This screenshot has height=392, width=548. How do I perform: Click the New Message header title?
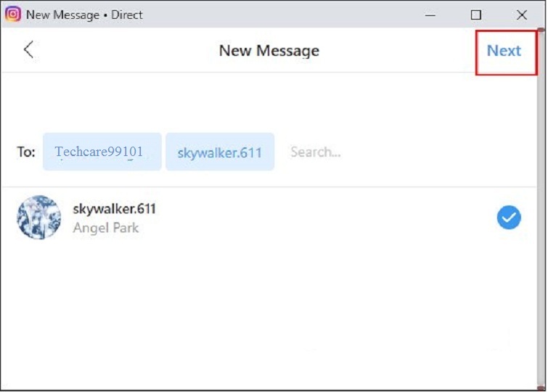coord(269,51)
